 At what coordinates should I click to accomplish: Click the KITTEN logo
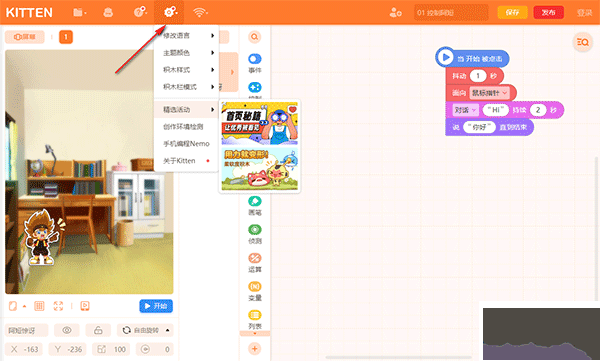pos(29,13)
